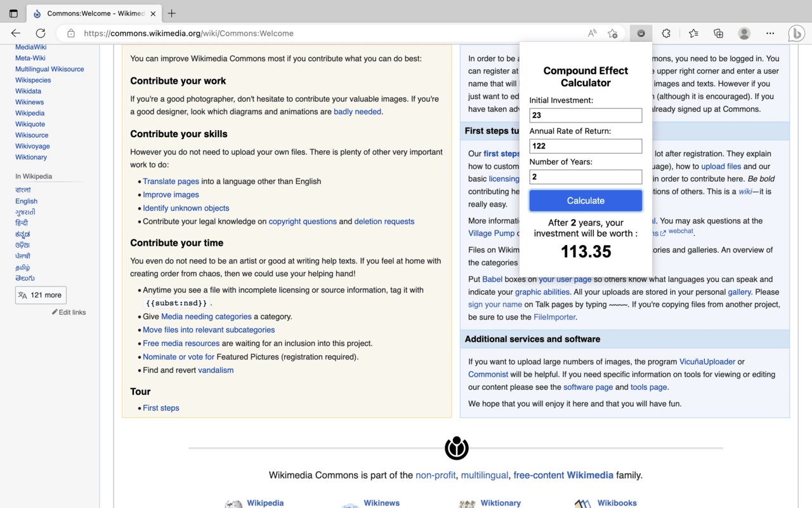Image resolution: width=812 pixels, height=508 pixels.
Task: Click the Annual Rate of Return field
Action: point(586,146)
